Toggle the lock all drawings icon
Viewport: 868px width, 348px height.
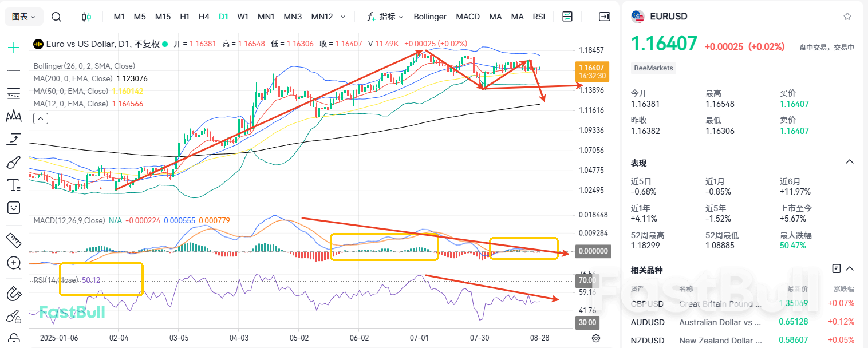[x=13, y=338]
